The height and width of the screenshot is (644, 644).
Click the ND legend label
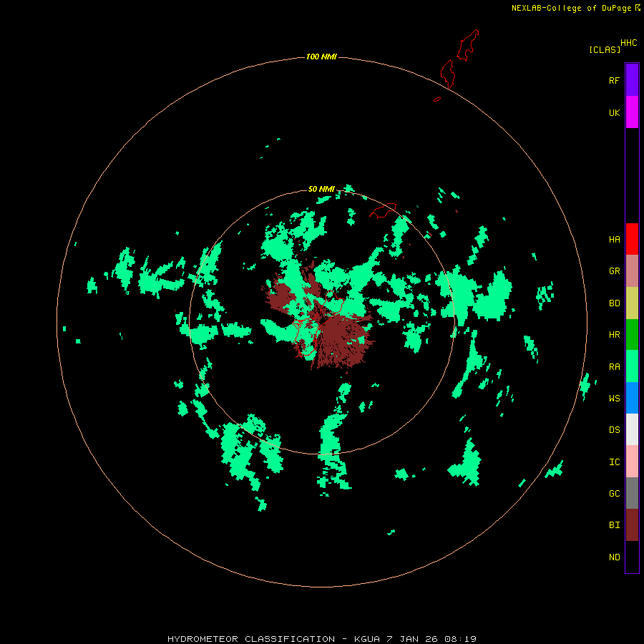(x=614, y=557)
